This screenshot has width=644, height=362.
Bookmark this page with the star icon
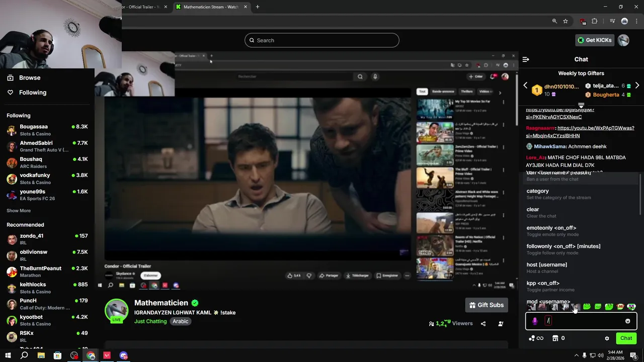[x=566, y=21]
